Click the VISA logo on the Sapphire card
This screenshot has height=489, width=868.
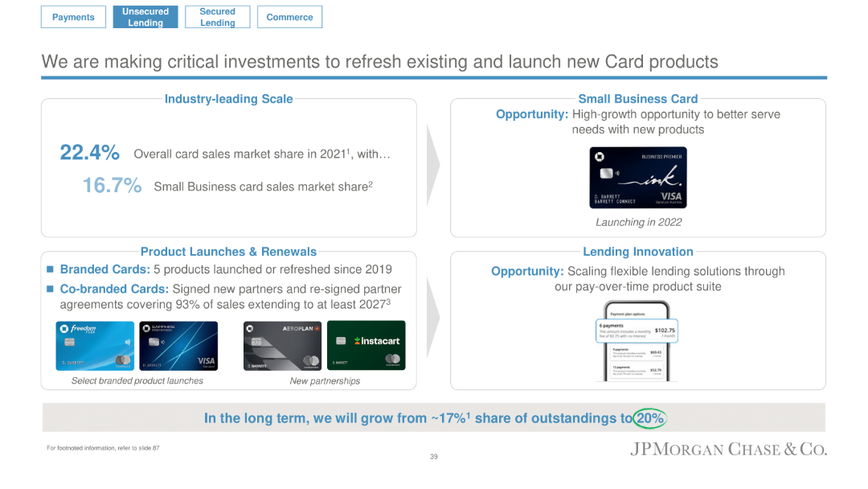206,361
